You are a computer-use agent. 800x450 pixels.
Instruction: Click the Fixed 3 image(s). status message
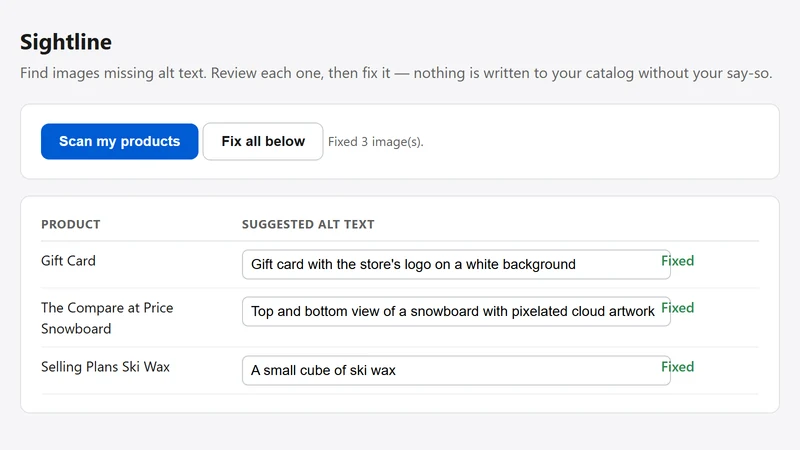[376, 142]
